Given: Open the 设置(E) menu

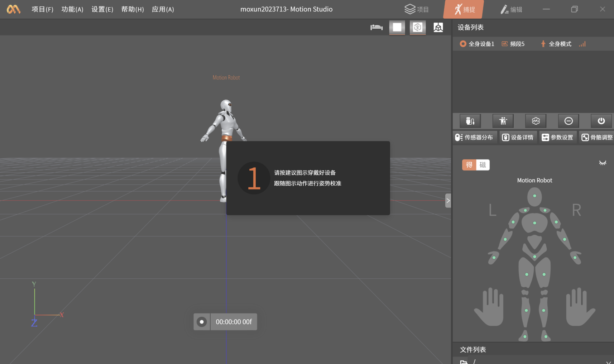Looking at the screenshot, I should [102, 9].
